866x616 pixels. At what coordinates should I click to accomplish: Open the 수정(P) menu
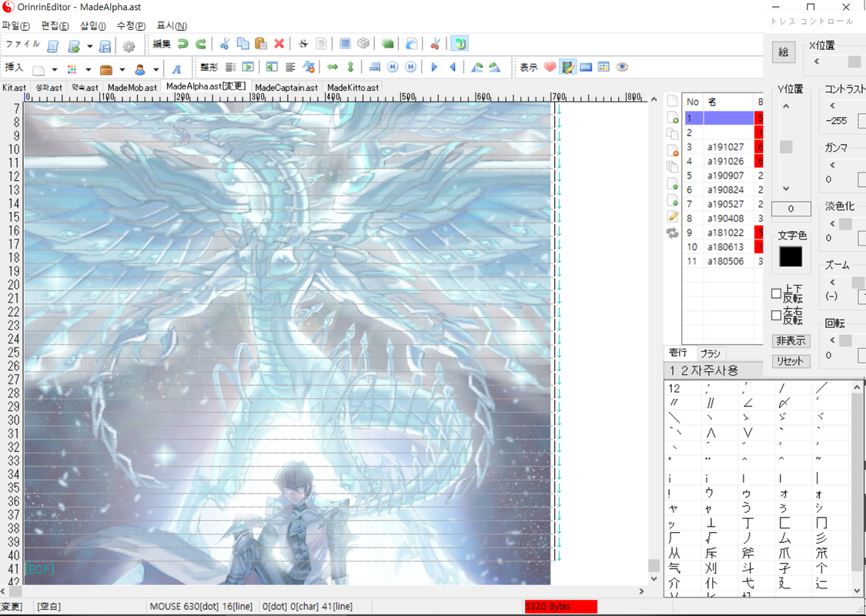point(131,26)
